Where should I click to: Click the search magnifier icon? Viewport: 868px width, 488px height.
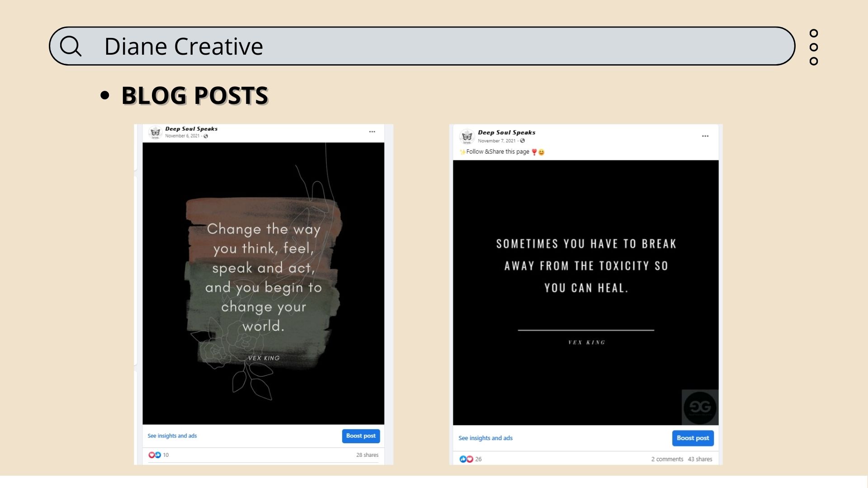(x=71, y=46)
